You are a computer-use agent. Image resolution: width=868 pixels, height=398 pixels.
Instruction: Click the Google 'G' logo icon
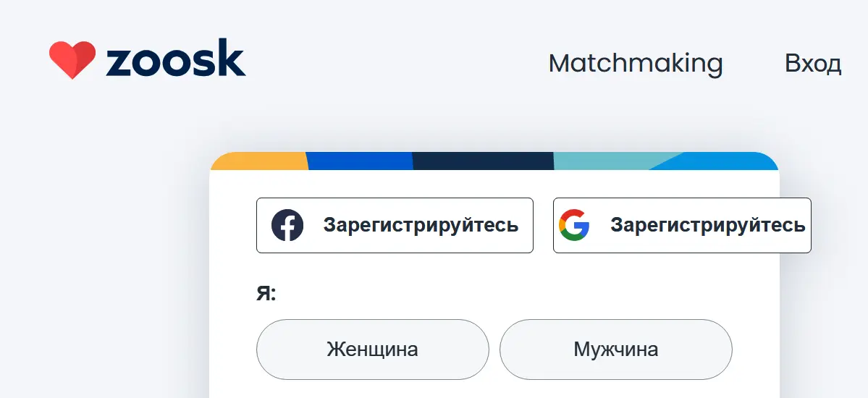[574, 225]
